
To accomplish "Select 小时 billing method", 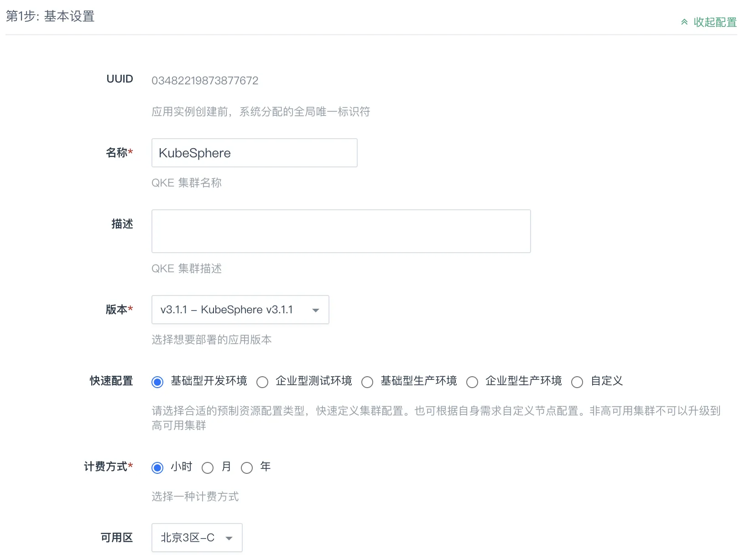I will click(157, 467).
